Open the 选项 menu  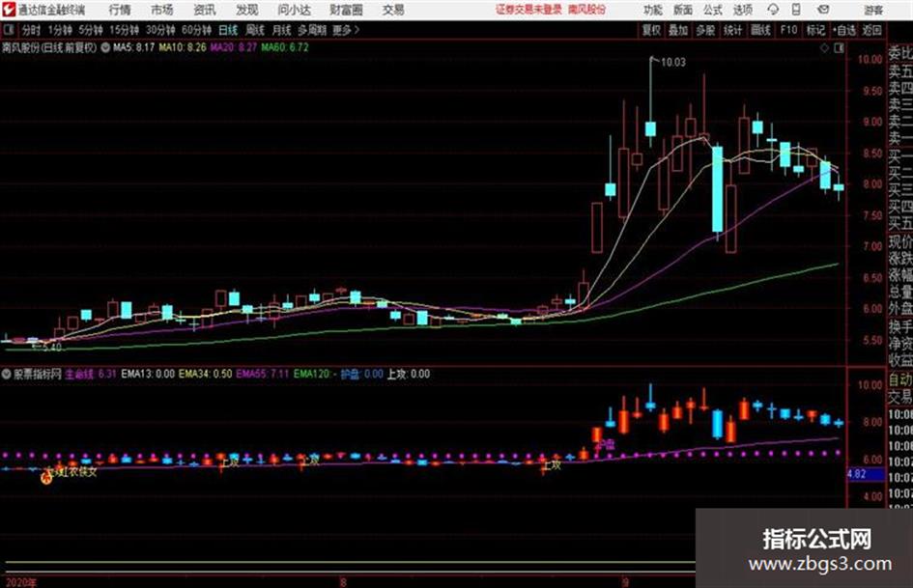pos(743,10)
